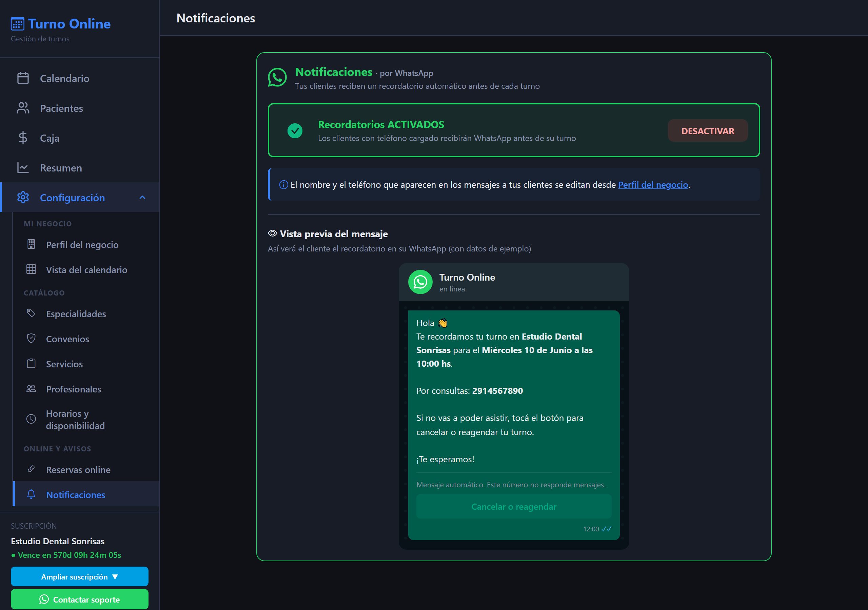Click the MI NEGOCIO section label
The width and height of the screenshot is (868, 610).
pos(47,224)
